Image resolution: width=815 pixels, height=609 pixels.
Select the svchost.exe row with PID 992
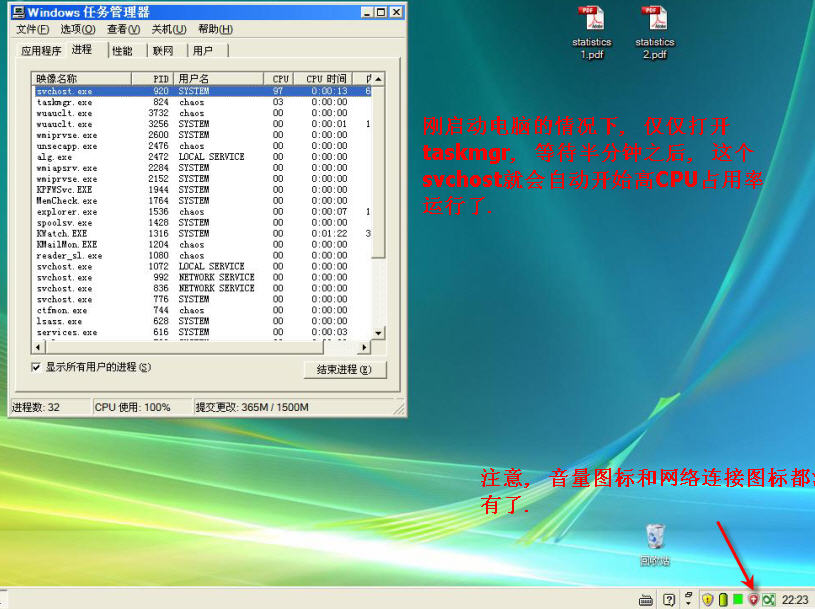202,277
